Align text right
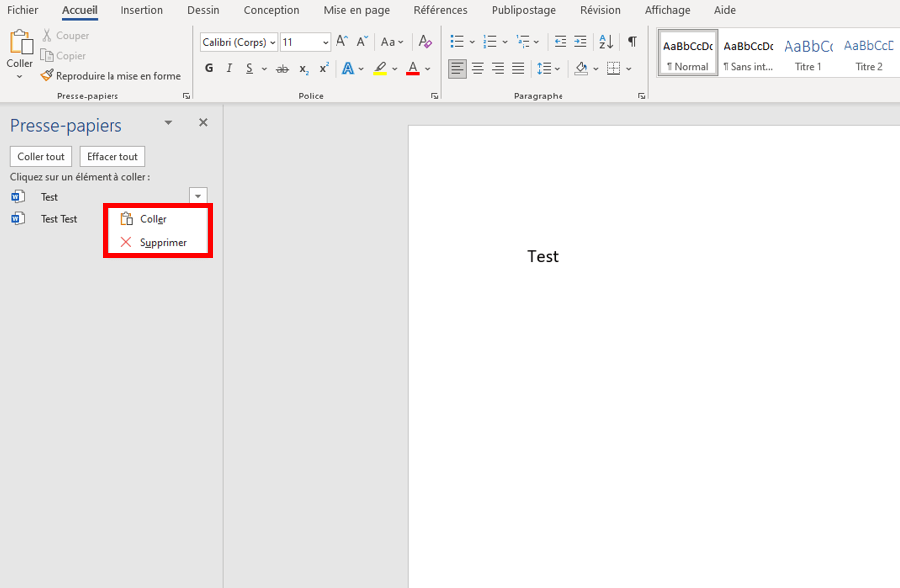 (x=498, y=69)
